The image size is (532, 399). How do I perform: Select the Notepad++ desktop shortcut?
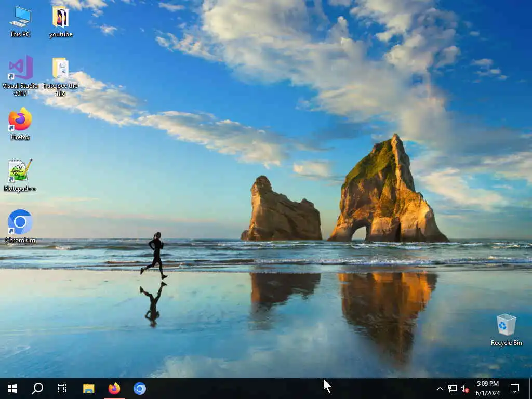tap(20, 176)
